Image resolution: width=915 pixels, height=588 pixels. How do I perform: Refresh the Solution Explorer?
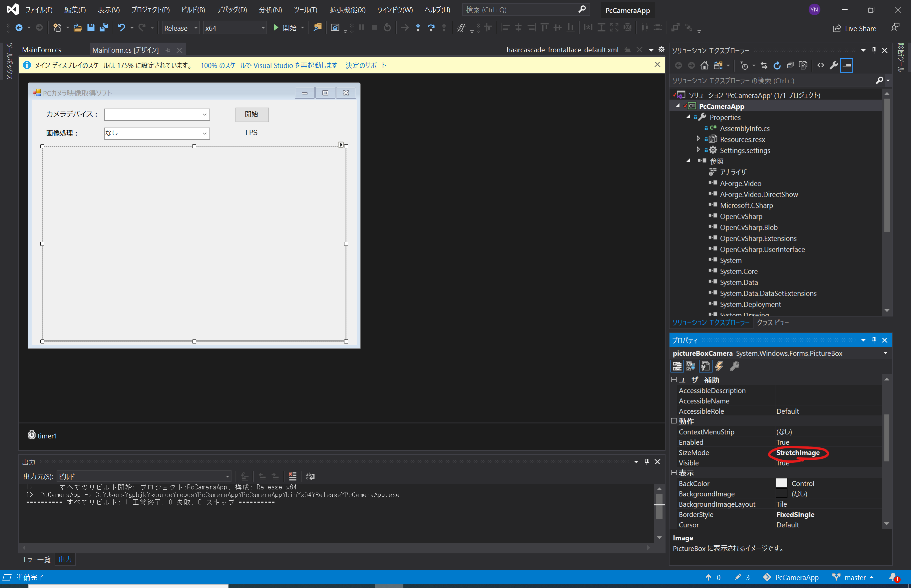[777, 66]
